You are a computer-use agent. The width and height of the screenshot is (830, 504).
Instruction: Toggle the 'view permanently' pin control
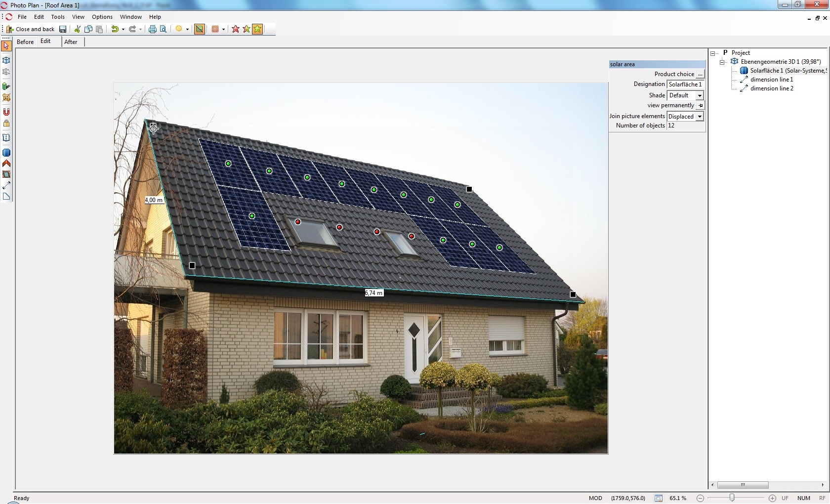click(701, 105)
